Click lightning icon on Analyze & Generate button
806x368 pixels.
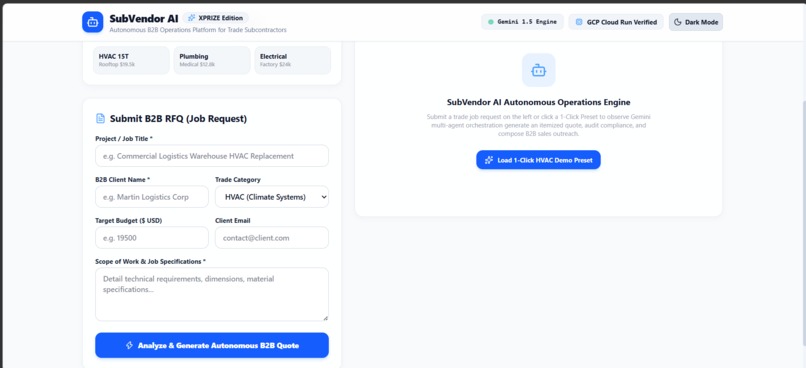pos(130,345)
